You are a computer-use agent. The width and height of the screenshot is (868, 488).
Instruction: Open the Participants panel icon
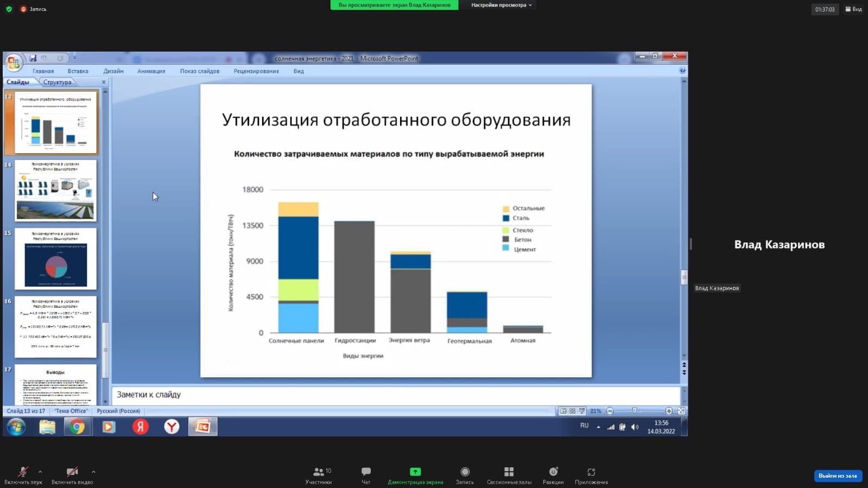(x=319, y=472)
